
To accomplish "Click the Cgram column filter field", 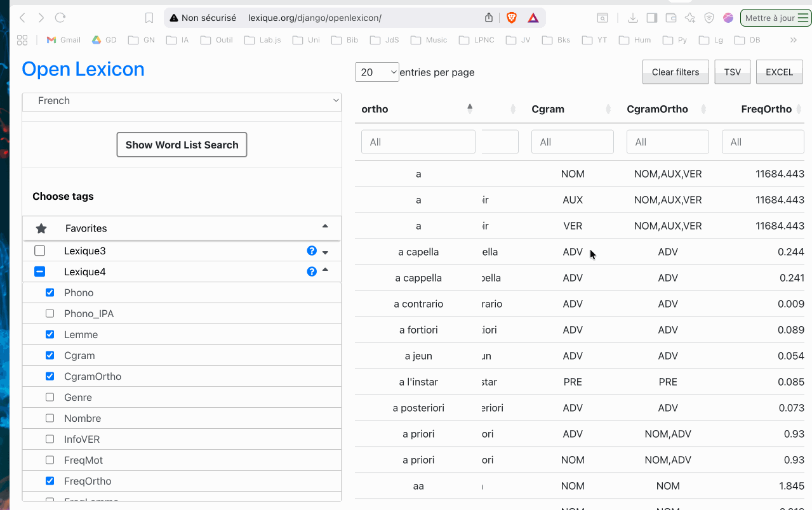I will (572, 142).
